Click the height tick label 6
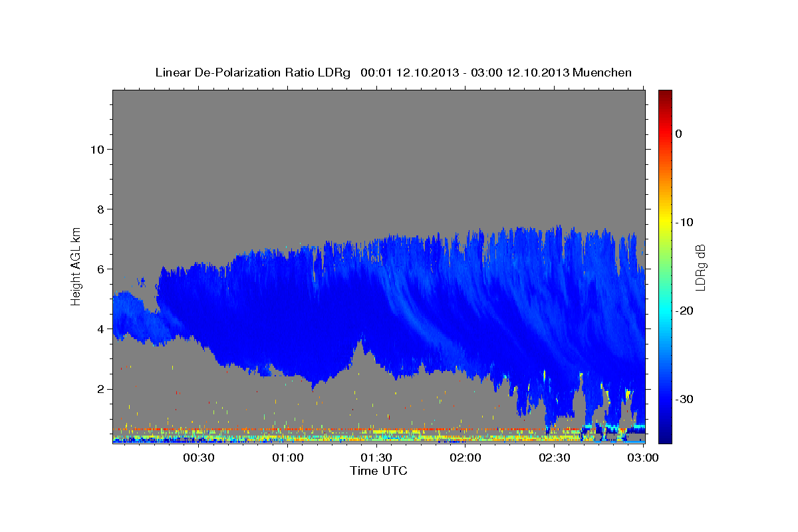 [100, 269]
